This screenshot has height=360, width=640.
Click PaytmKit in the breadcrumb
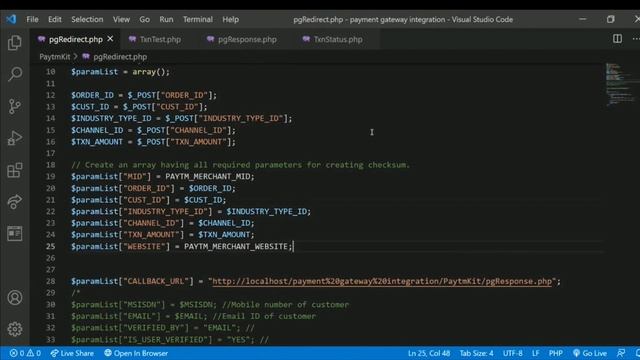(x=55, y=57)
